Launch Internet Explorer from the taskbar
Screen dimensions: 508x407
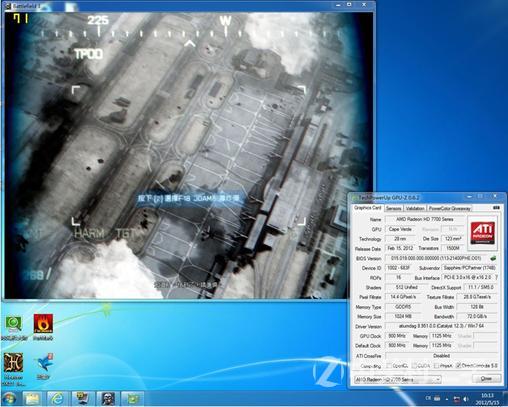[x=57, y=399]
